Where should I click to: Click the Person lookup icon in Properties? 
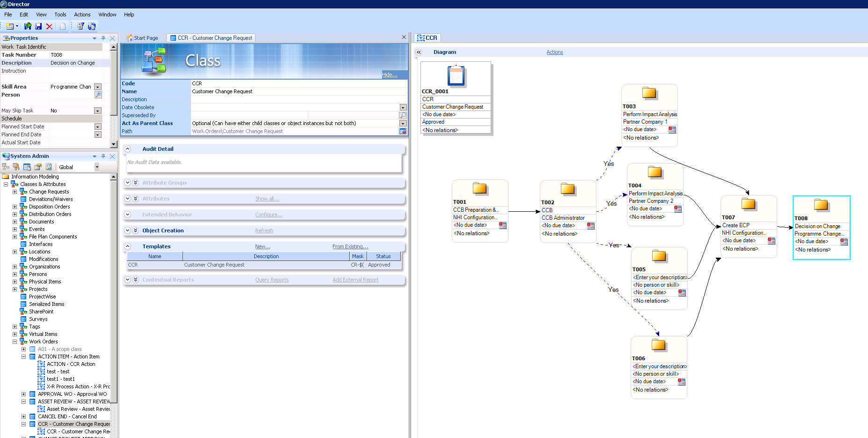(98, 95)
